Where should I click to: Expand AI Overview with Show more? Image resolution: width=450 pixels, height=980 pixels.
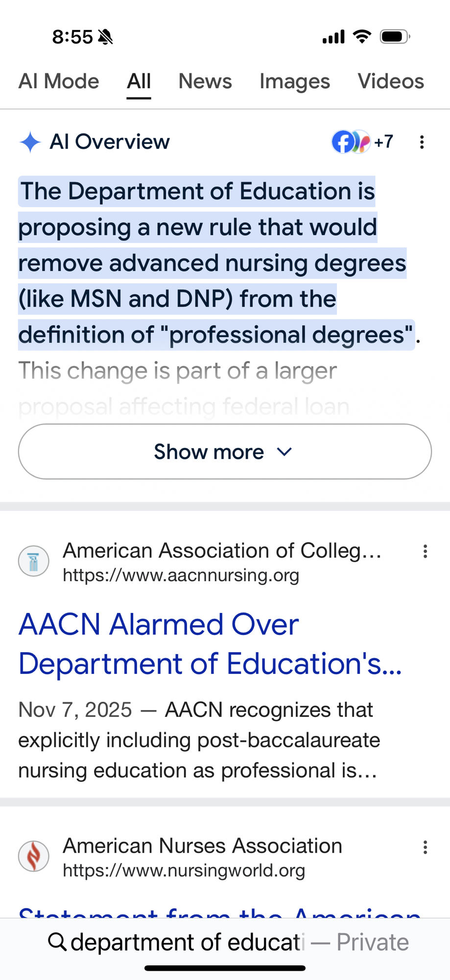tap(225, 451)
